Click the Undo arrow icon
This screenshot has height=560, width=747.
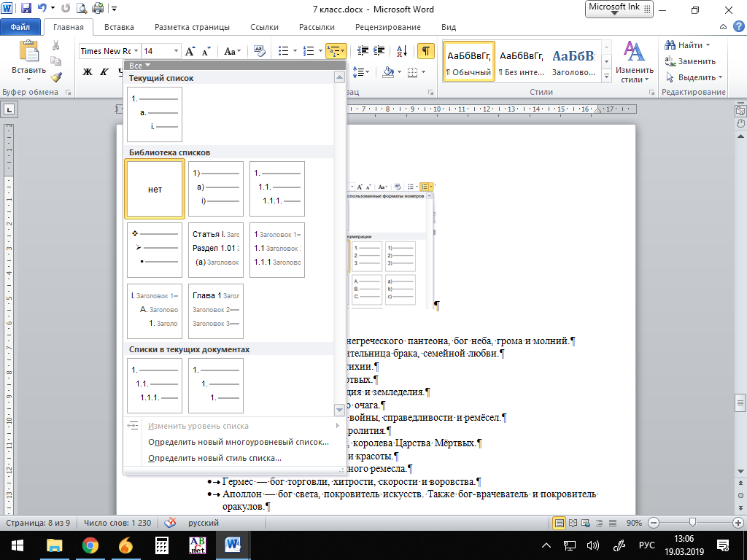42,9
